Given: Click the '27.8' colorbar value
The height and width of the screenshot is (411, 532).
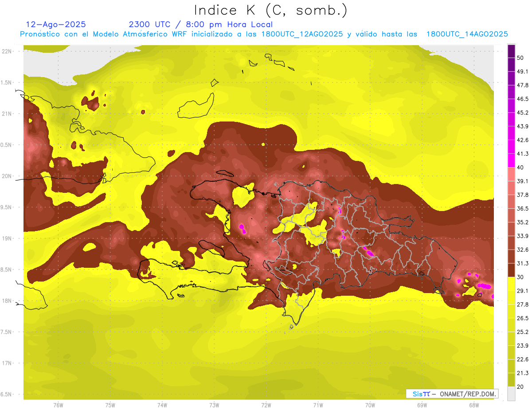Looking at the screenshot, I should 523,305.
